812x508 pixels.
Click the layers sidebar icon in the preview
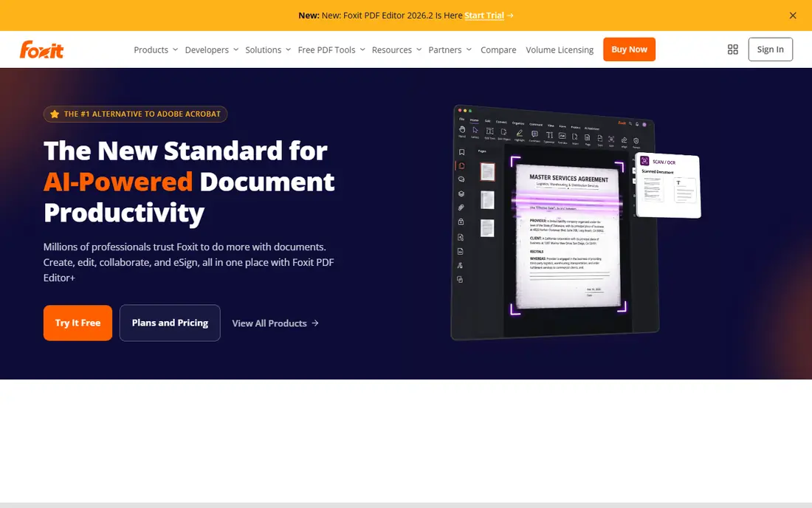[x=461, y=193]
